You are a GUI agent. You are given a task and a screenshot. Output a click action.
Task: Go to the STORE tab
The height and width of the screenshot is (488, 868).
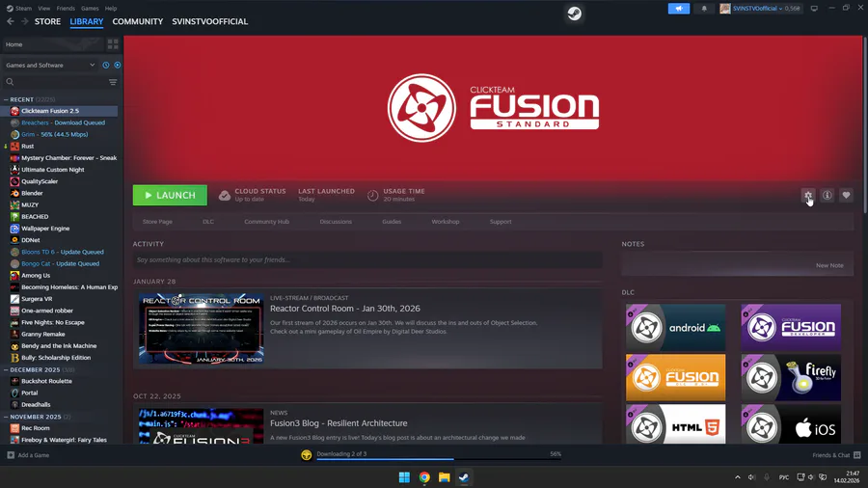(x=47, y=21)
